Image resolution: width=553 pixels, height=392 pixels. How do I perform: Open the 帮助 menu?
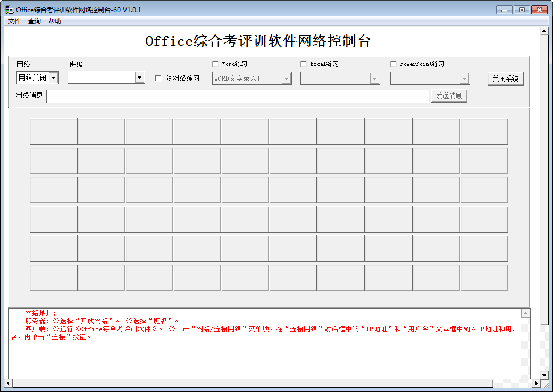(55, 21)
